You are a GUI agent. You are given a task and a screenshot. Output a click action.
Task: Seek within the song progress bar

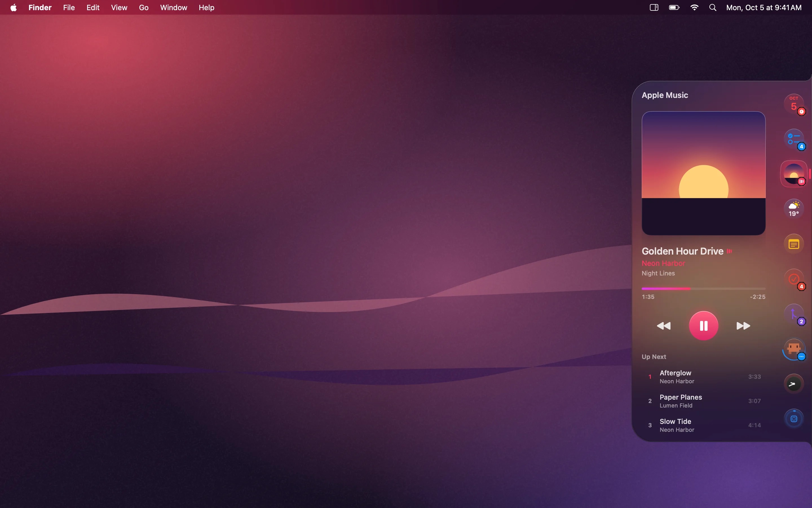pos(704,288)
